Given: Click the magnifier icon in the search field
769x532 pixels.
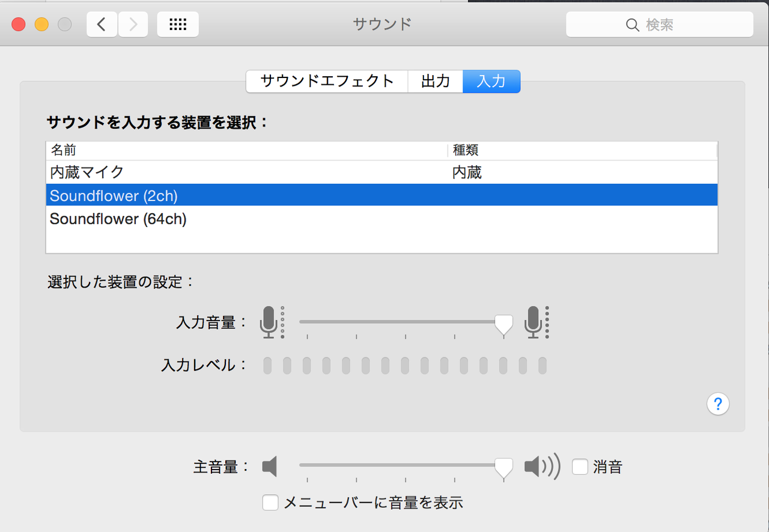Looking at the screenshot, I should 633,25.
